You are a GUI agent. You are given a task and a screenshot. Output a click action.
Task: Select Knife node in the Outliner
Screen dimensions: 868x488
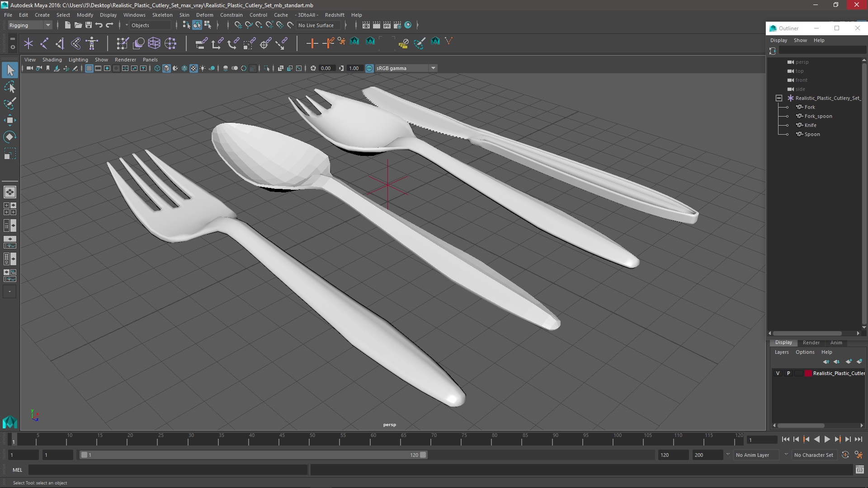coord(810,125)
